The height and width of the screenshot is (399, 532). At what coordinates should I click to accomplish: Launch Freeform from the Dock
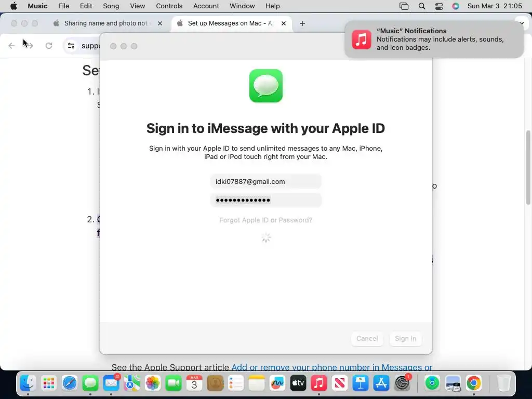coord(277,383)
